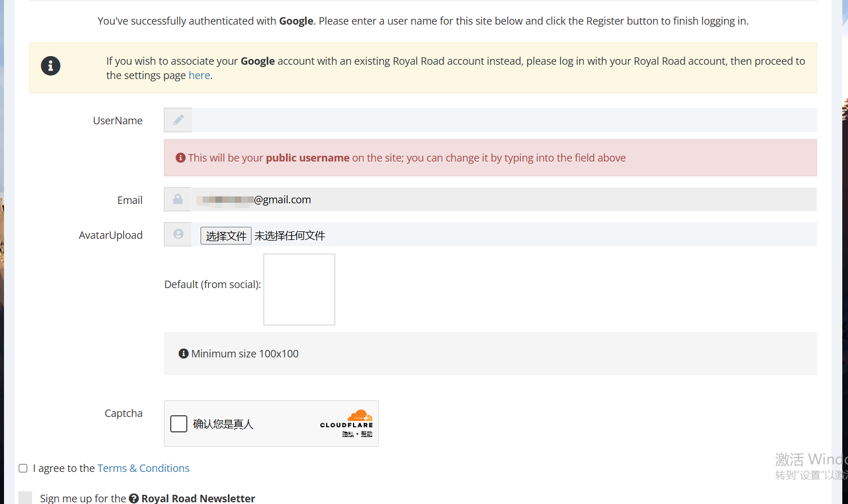Click the lock icon beside Email field
848x504 pixels.
point(178,199)
